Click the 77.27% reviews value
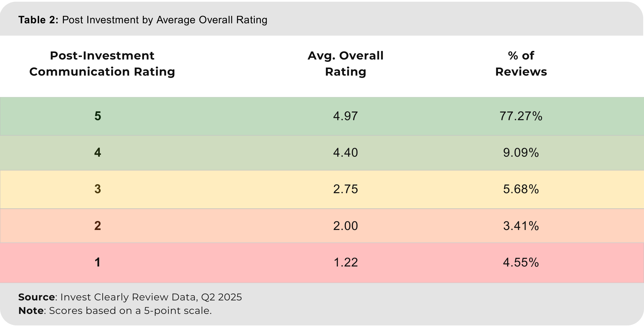644x328 pixels. pyautogui.click(x=521, y=116)
